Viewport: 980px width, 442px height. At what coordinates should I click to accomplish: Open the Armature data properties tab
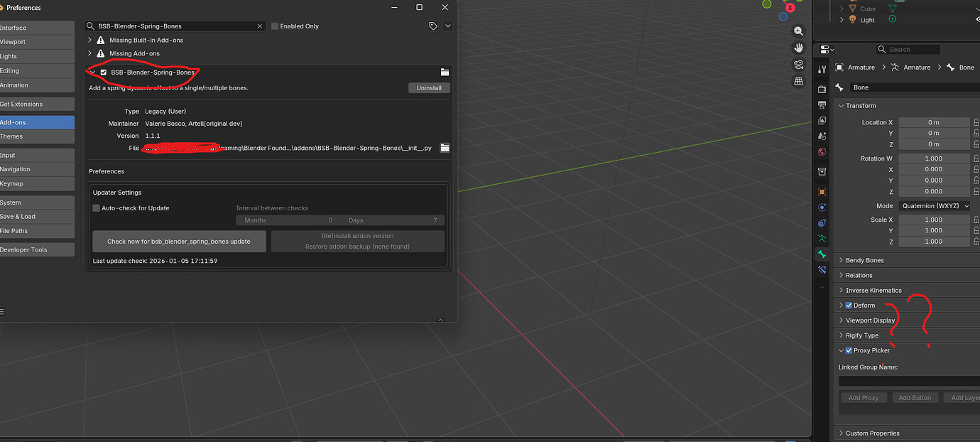pos(822,239)
